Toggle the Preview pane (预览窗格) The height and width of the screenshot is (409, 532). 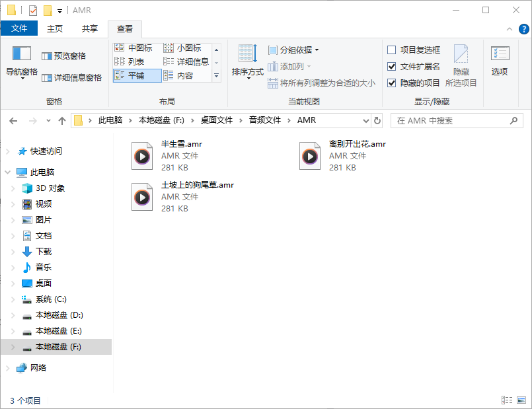(64, 56)
